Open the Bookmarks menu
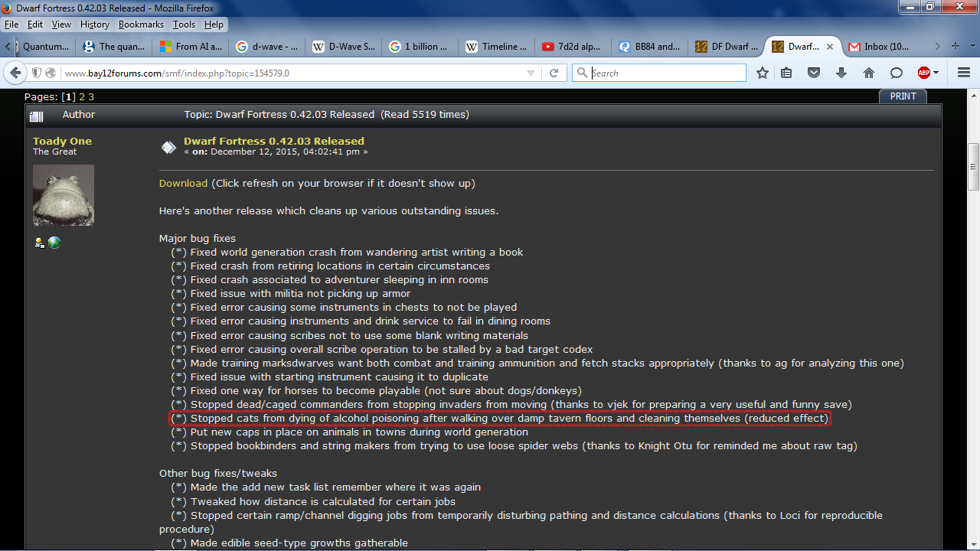This screenshot has height=551, width=980. (141, 24)
